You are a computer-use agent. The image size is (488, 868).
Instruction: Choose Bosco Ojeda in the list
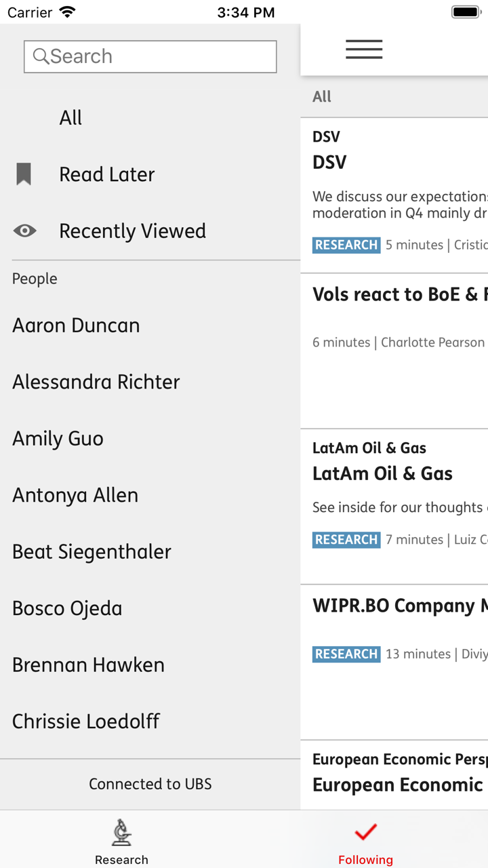(67, 608)
